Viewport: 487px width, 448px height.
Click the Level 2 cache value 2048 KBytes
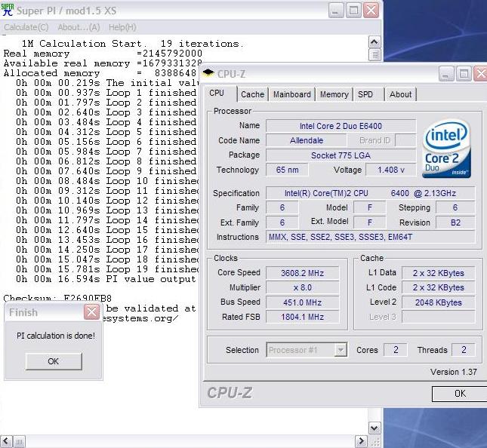[x=438, y=302]
